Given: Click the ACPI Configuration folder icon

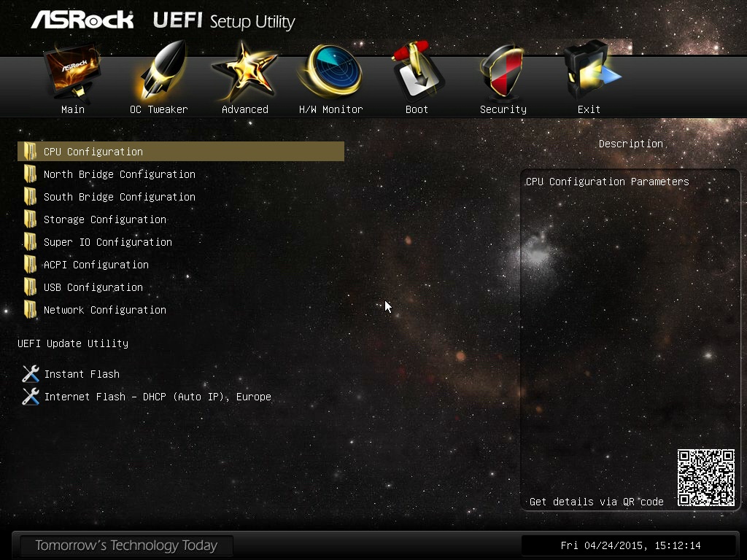Looking at the screenshot, I should click(30, 265).
